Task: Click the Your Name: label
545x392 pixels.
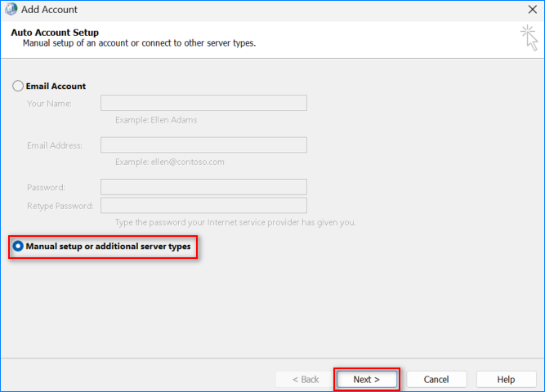Action: point(49,104)
